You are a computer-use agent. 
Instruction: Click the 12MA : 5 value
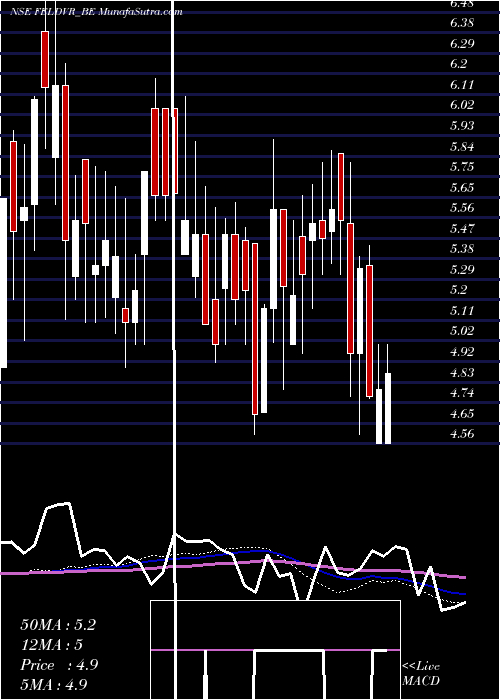click(52, 645)
